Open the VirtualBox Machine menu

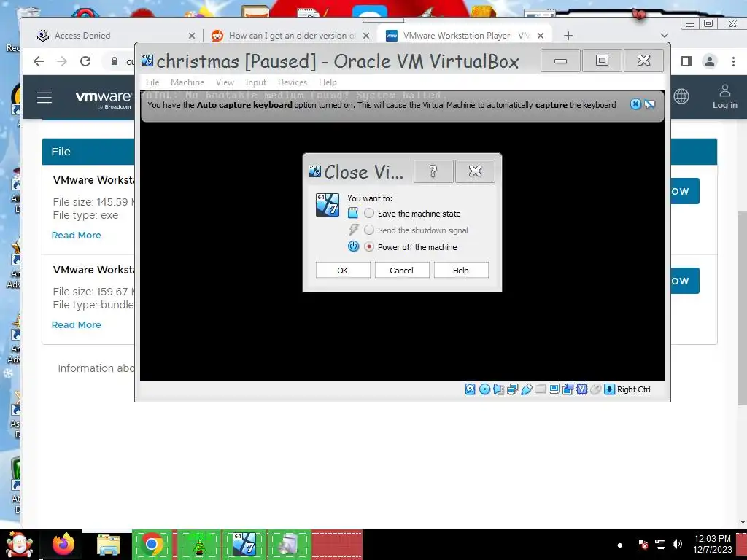pos(187,82)
